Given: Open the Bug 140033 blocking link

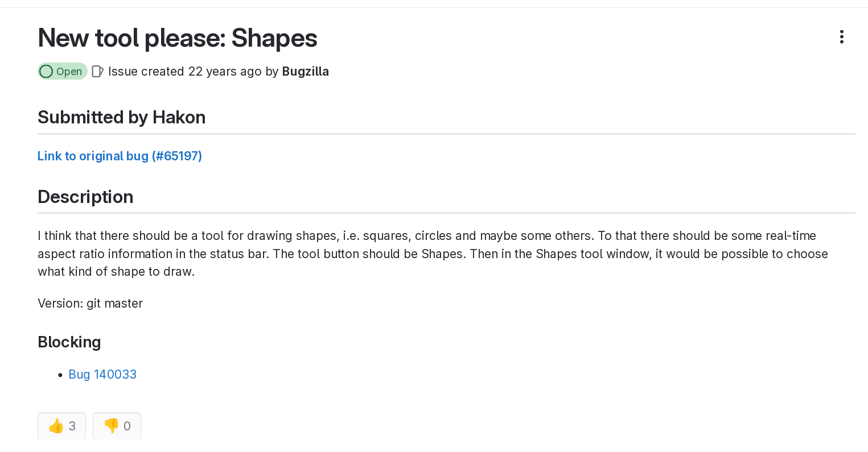Looking at the screenshot, I should coord(102,375).
